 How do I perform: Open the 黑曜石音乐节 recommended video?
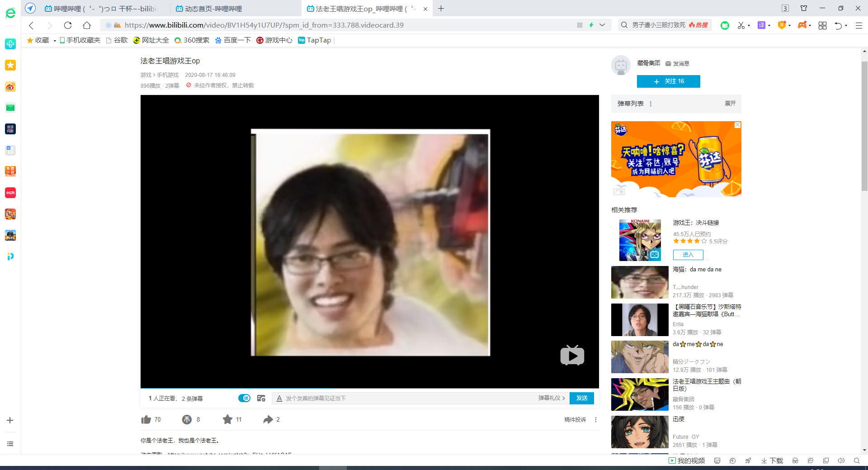coord(640,320)
